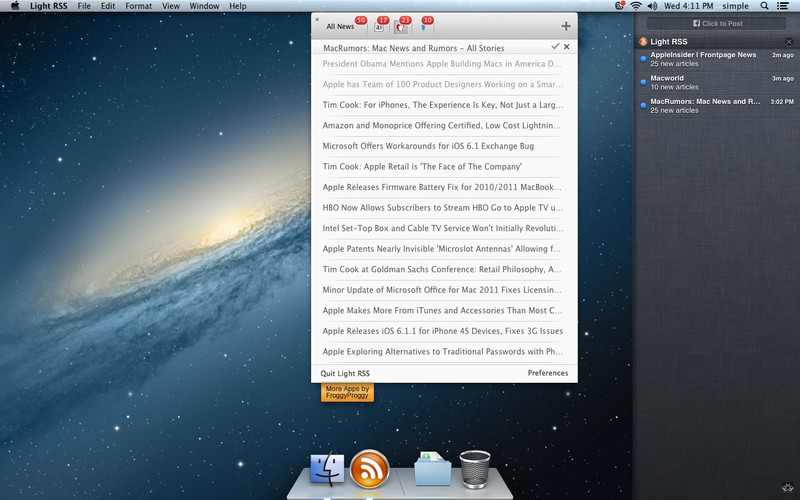
Task: Open the volume control in menu bar
Action: [x=652, y=6]
